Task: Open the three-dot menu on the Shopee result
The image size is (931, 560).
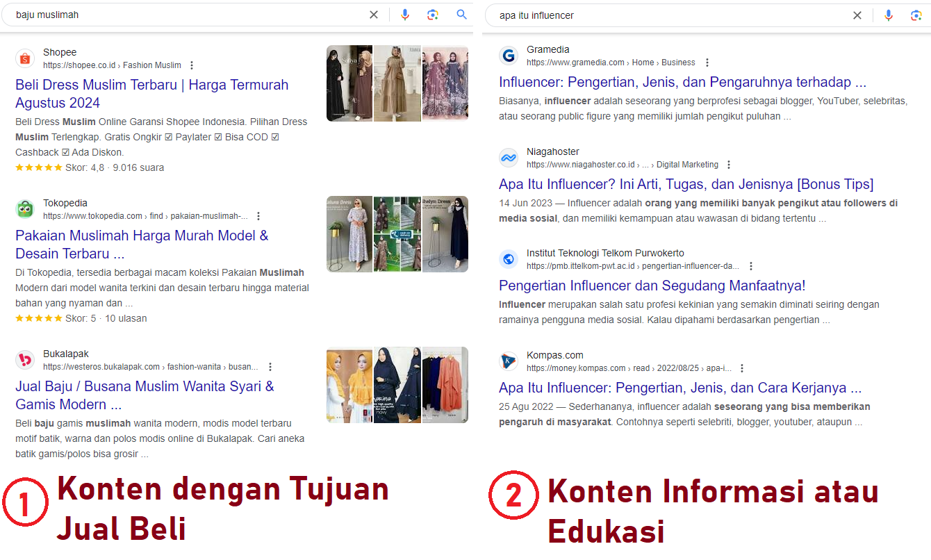Action: [192, 65]
